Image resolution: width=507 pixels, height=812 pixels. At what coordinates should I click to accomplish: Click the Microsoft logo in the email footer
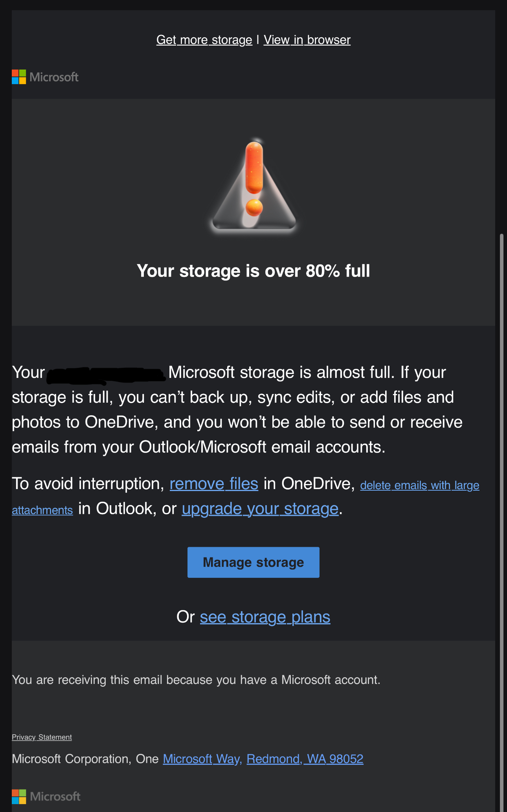click(46, 797)
